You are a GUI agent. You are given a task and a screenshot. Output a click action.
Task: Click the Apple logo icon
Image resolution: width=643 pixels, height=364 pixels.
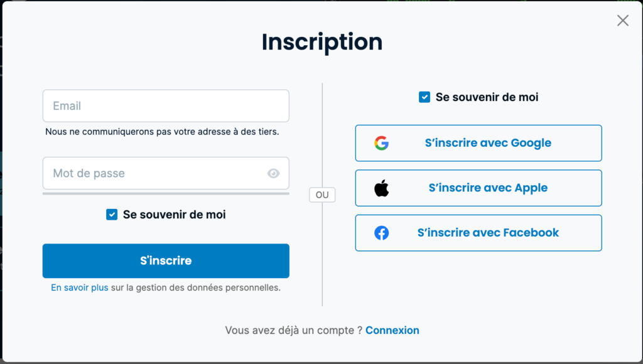(381, 188)
